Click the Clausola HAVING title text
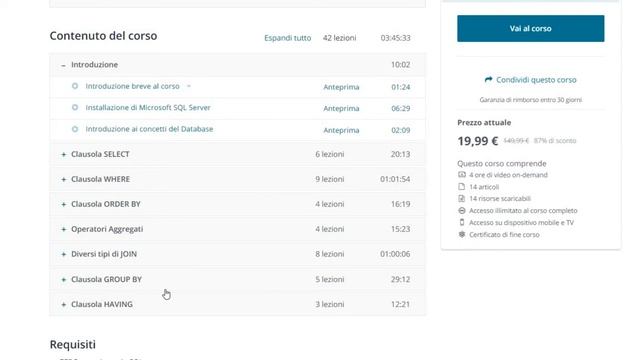 [x=102, y=304]
